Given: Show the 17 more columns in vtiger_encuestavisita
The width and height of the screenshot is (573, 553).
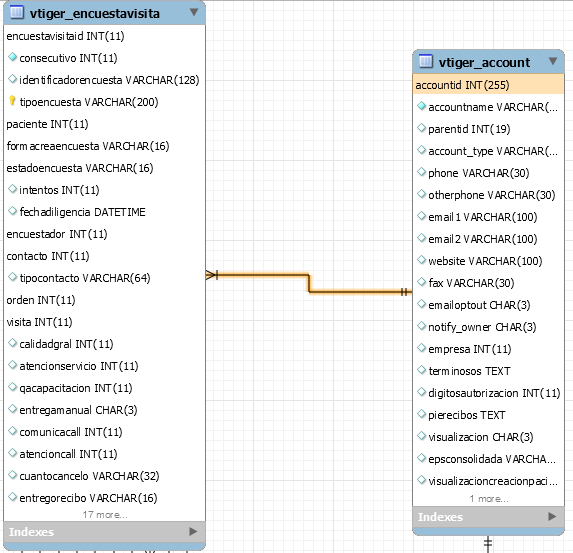Looking at the screenshot, I should pos(105,515).
